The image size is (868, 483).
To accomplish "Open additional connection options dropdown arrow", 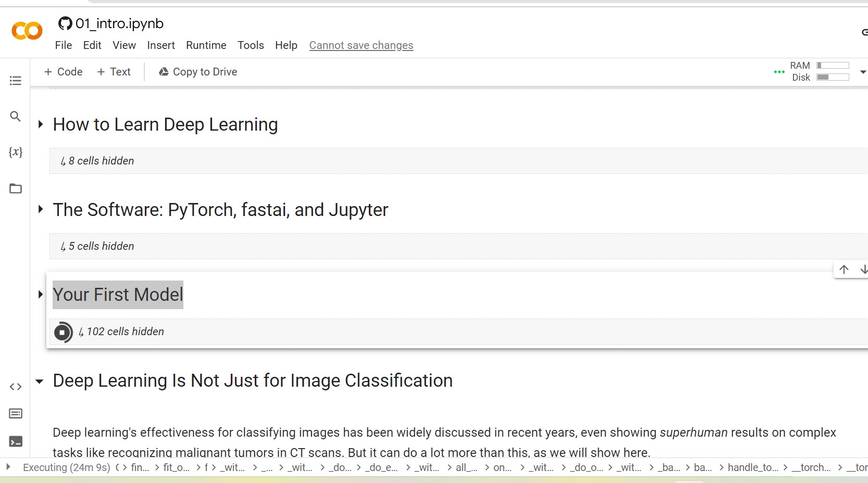I will click(863, 72).
